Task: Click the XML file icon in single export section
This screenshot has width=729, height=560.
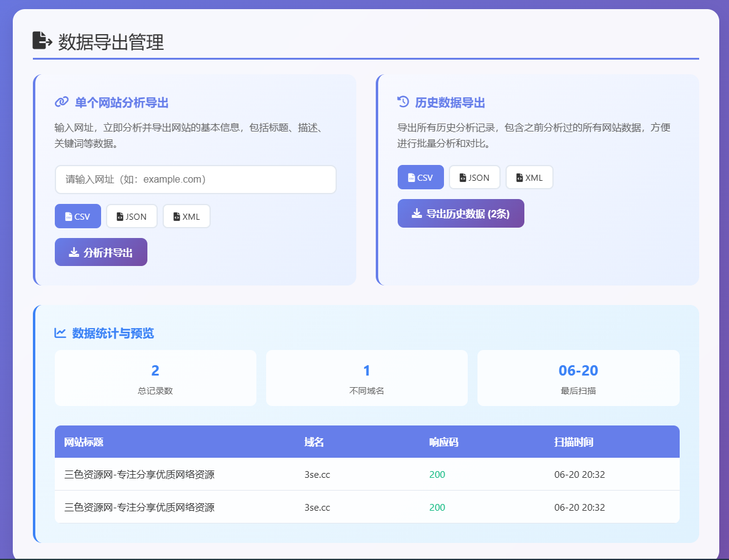Action: [175, 215]
